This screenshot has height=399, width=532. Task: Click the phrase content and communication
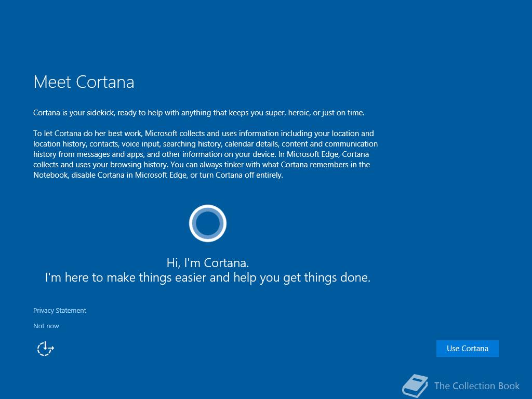point(329,144)
